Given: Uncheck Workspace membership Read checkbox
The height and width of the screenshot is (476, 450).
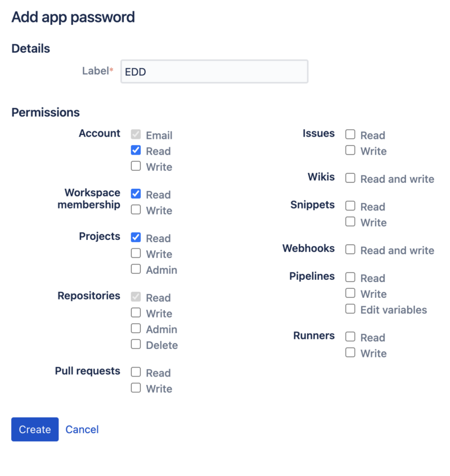Looking at the screenshot, I should click(x=136, y=194).
